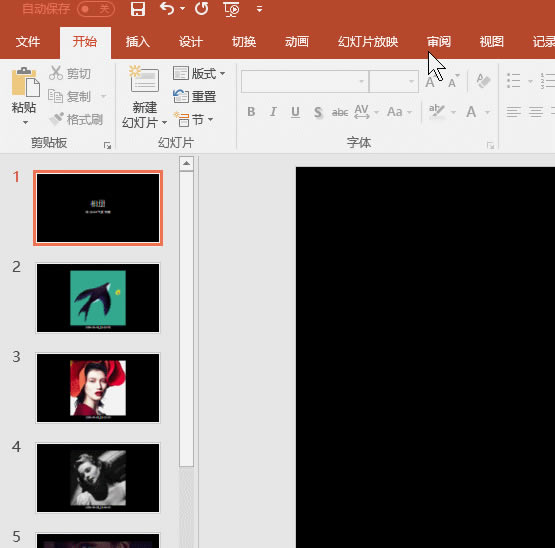Select the 开始 ribbon tab
This screenshot has height=548, width=555.
[85, 42]
